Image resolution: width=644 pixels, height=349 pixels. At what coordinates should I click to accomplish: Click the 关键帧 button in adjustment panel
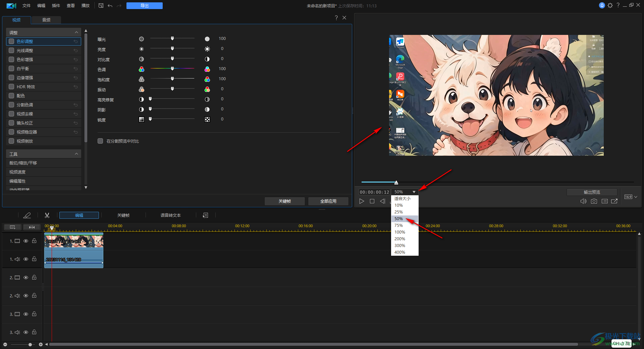[285, 201]
